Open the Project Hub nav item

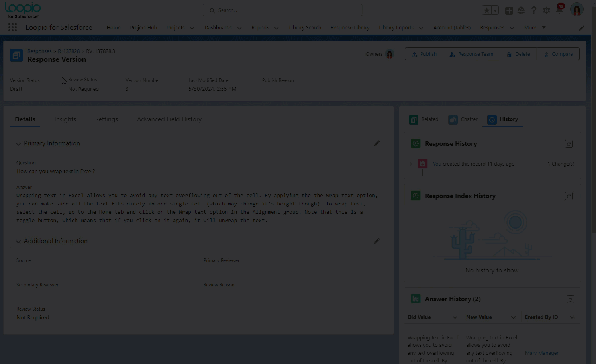143,28
